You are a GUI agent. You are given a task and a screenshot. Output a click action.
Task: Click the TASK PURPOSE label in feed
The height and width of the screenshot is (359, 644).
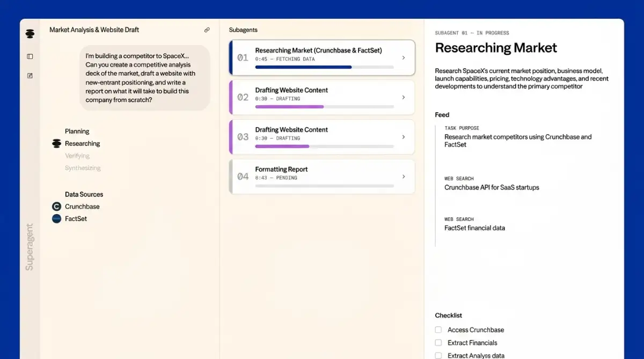pyautogui.click(x=462, y=128)
